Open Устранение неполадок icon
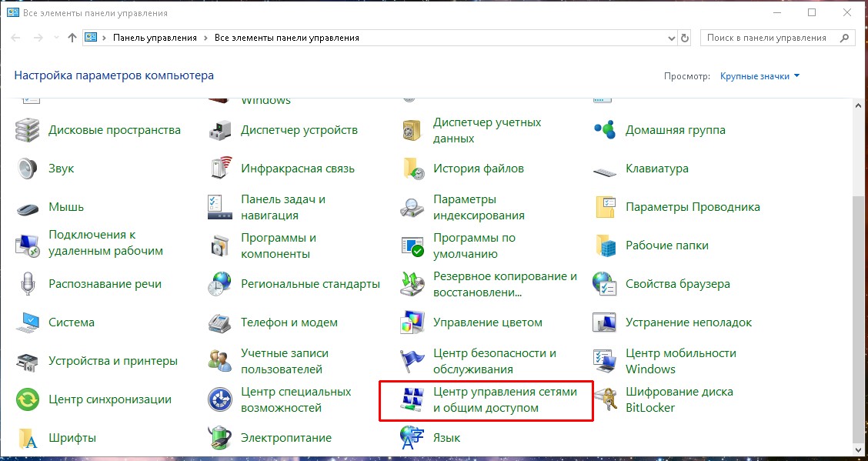Screen dimensions: 868x461 pyautogui.click(x=605, y=322)
